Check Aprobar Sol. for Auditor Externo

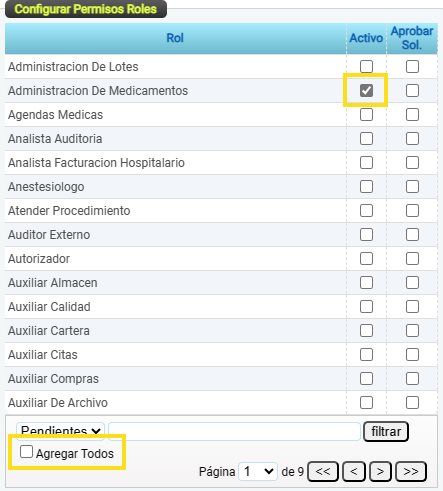pyautogui.click(x=412, y=234)
